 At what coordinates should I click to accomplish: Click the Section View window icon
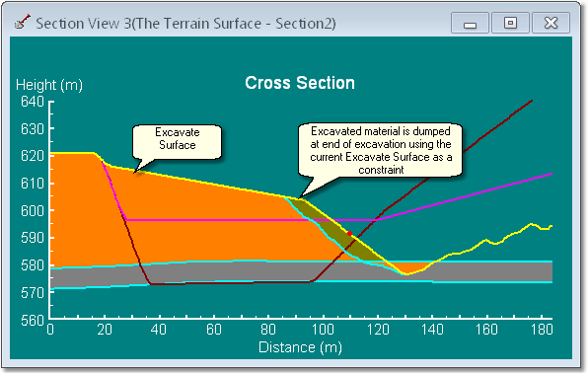tap(23, 22)
